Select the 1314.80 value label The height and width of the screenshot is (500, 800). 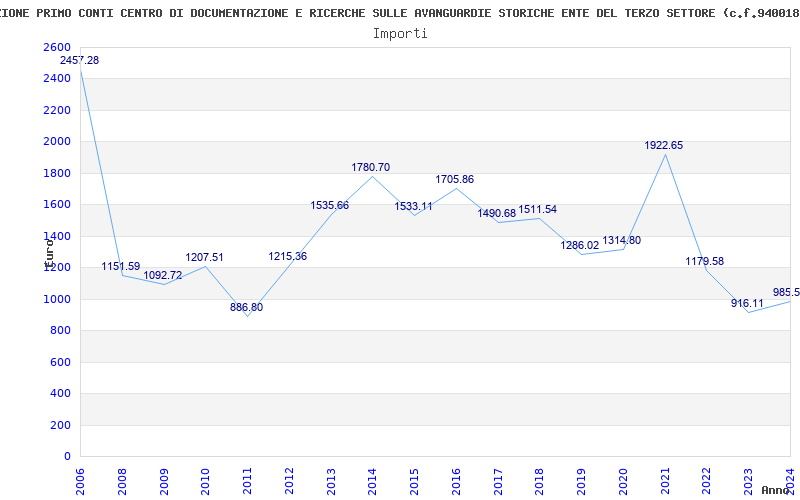point(622,241)
